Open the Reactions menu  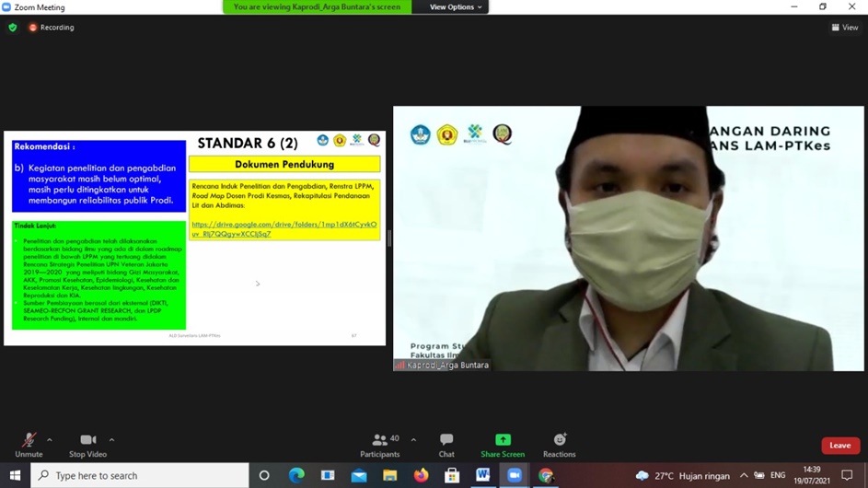click(x=559, y=444)
